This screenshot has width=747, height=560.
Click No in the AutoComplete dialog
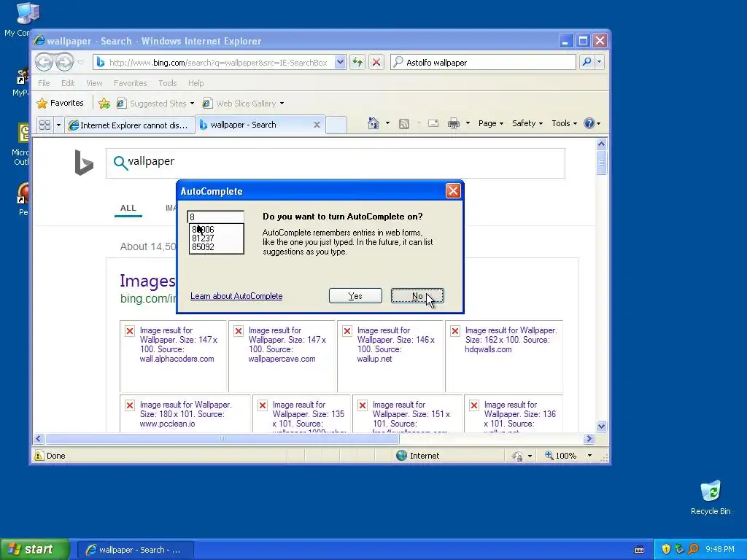[x=417, y=296]
